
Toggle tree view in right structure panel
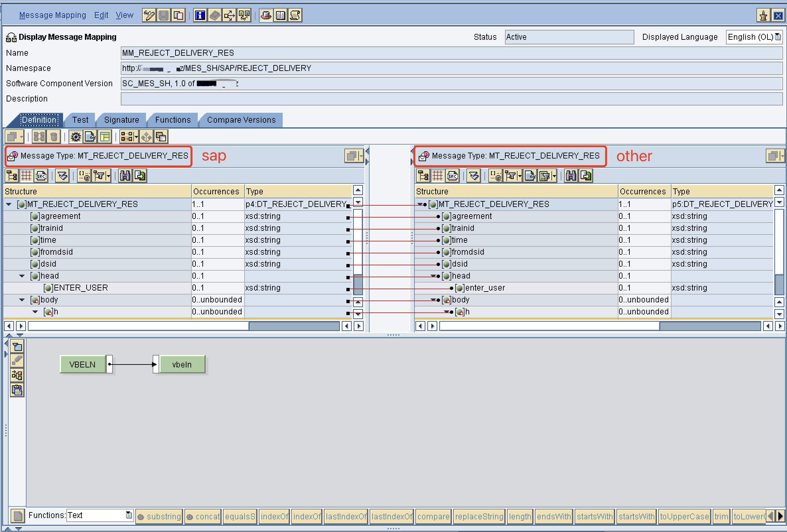coord(423,176)
